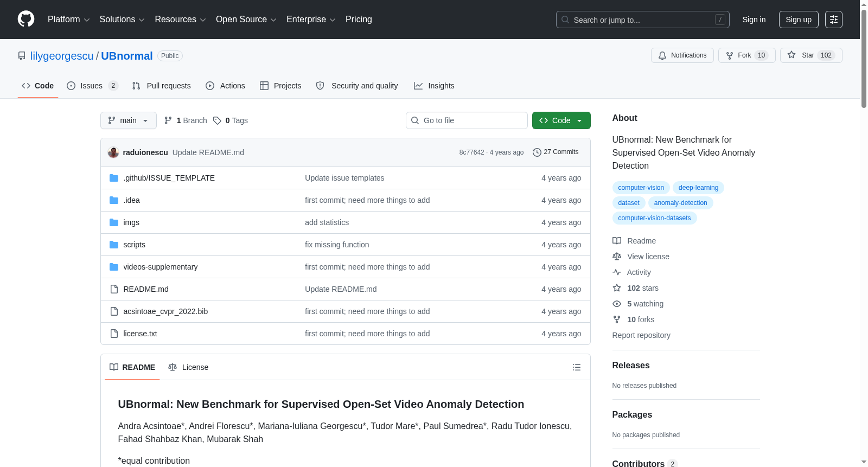868x467 pixels.
Task: Switch to the Projects tab
Action: [280, 86]
